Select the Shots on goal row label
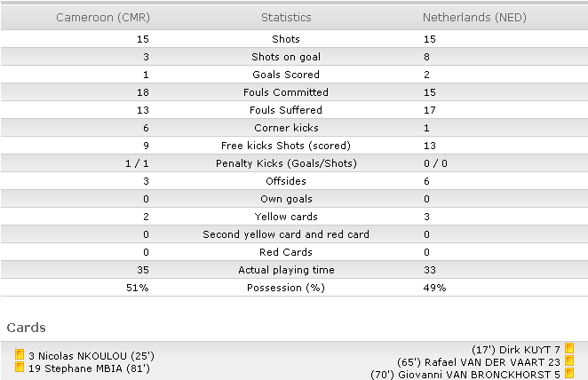The height and width of the screenshot is (380, 588). [x=286, y=57]
